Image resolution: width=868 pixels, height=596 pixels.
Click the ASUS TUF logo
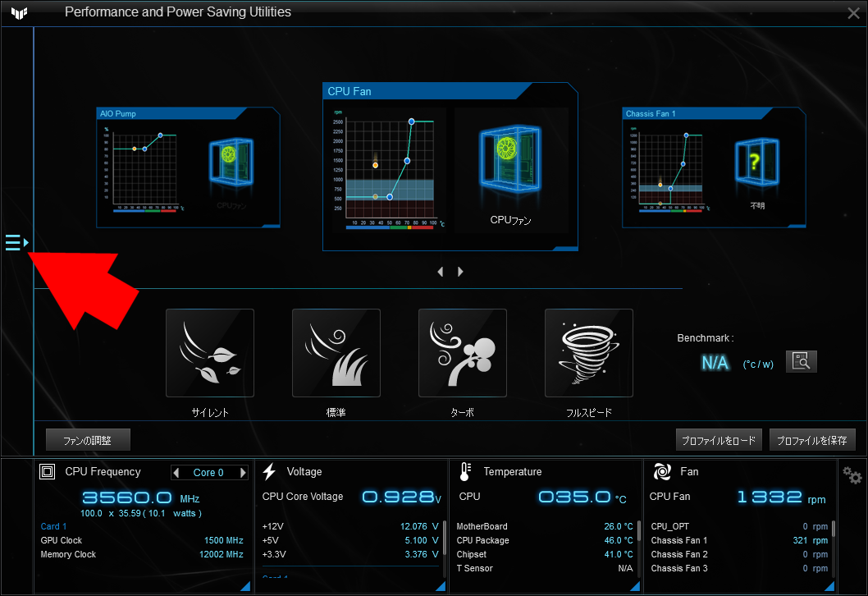click(x=18, y=12)
